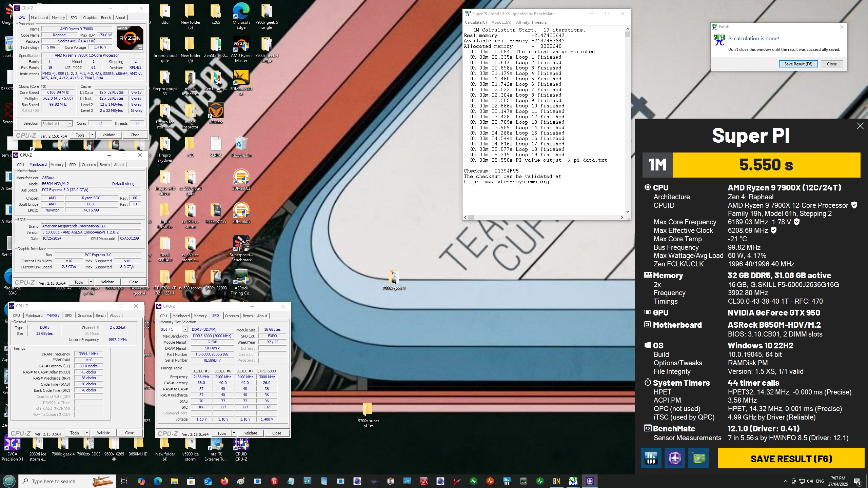Expand Tools arrow in the Mainboard tab window
The width and height of the screenshot is (868, 488).
click(x=91, y=282)
